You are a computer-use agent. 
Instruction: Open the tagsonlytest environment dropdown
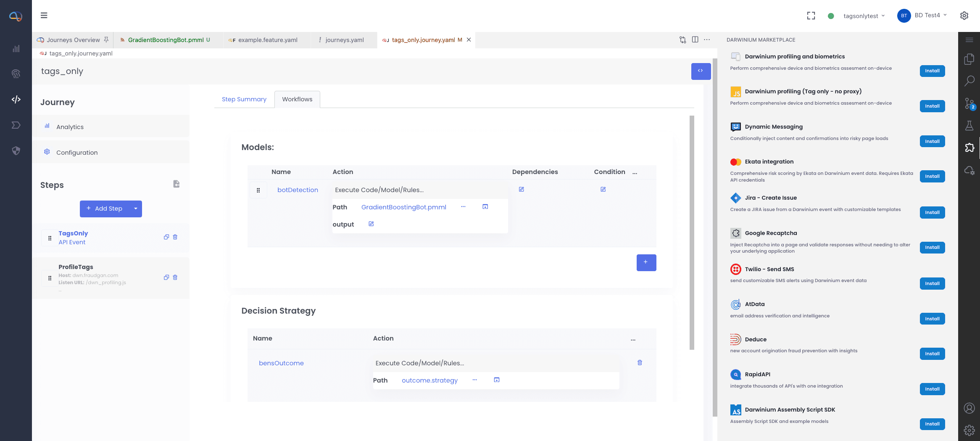point(864,16)
